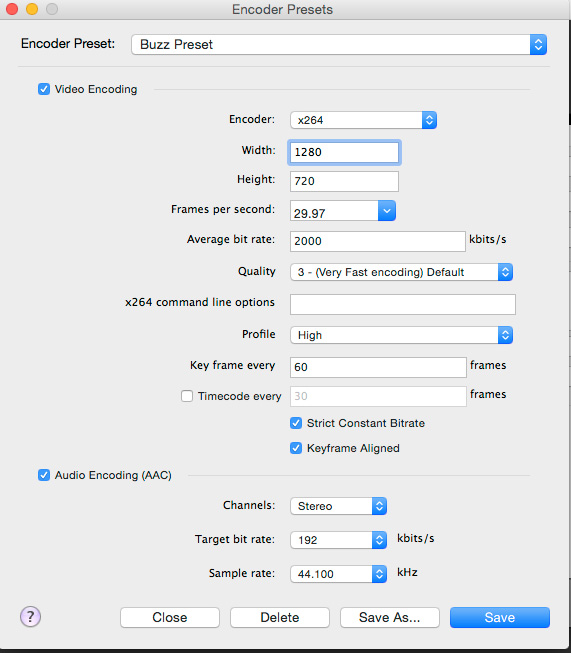Toggle the Keyframe Aligned checkbox
Image resolution: width=571 pixels, height=653 pixels.
pos(296,448)
